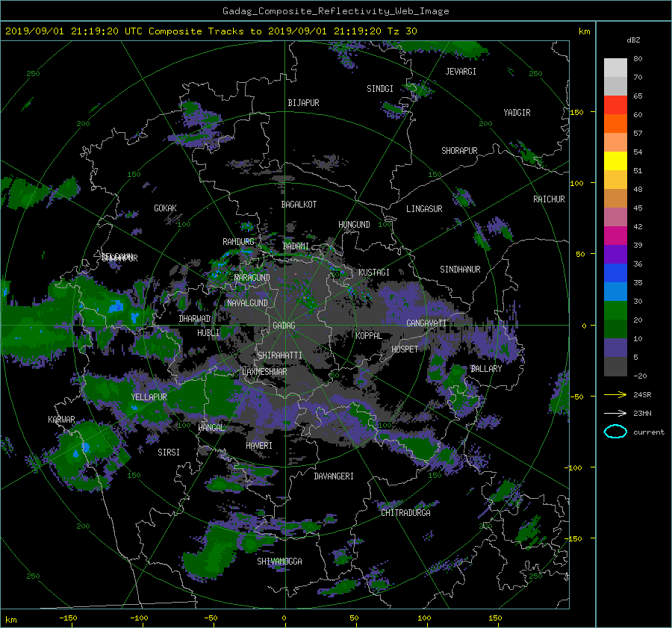Click the KARWAR city label

pos(61,420)
